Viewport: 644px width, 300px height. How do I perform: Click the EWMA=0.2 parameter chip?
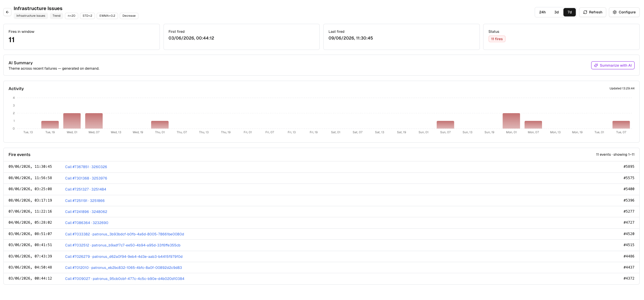(107, 16)
